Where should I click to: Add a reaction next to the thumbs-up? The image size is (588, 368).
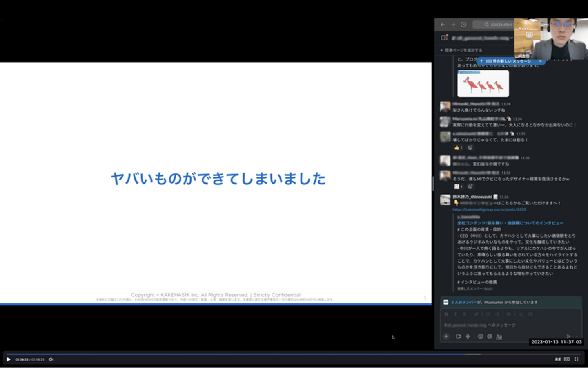(470, 148)
